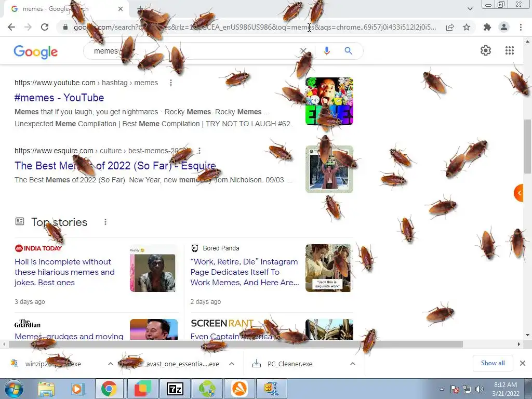Open the Guardian Memes, grudges story
Image resolution: width=532 pixels, height=399 pixels.
pyautogui.click(x=69, y=336)
